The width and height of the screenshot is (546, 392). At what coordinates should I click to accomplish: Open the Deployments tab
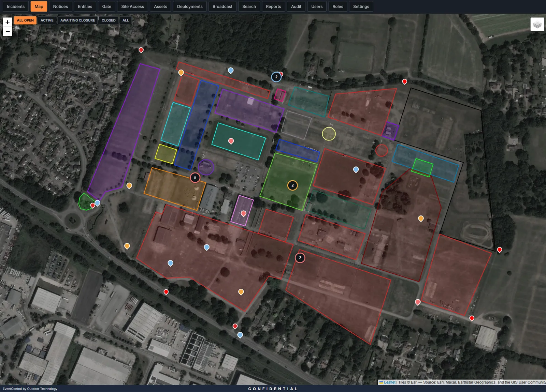point(190,6)
